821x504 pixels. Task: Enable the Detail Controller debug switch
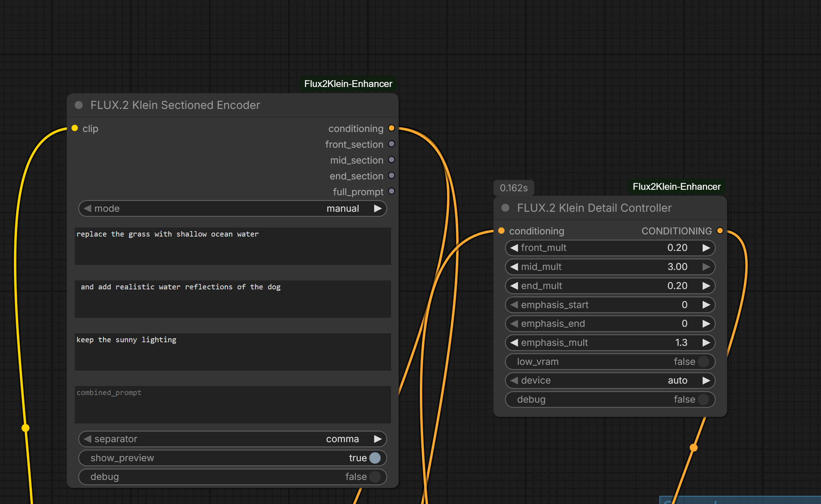703,399
